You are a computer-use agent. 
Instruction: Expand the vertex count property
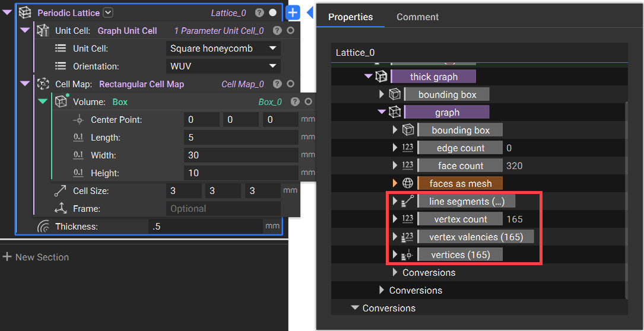coord(395,219)
